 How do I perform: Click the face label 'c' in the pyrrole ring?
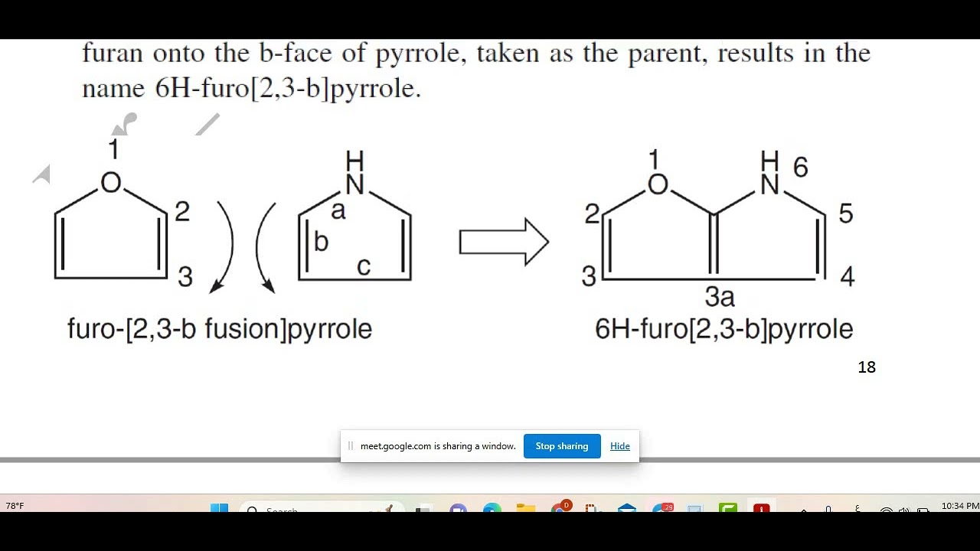click(x=364, y=266)
